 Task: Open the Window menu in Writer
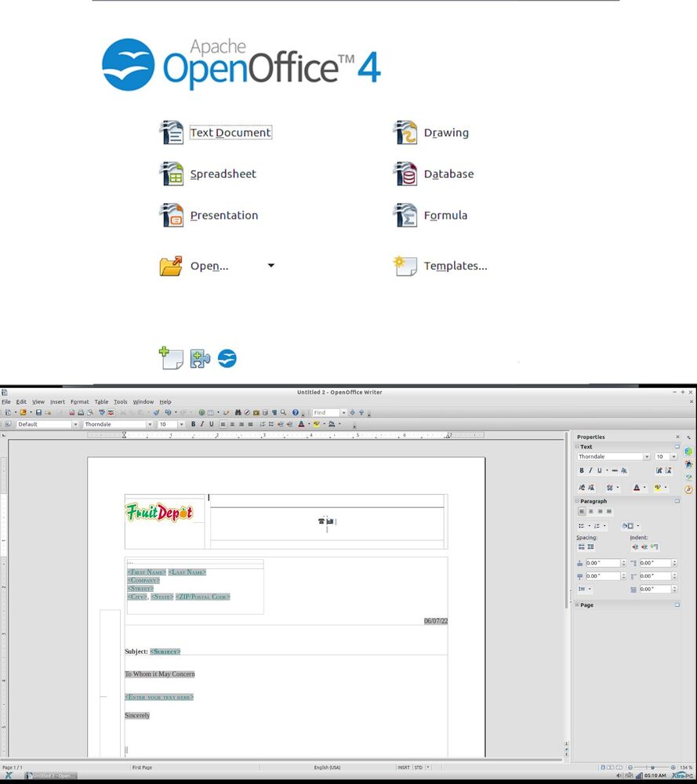tap(143, 401)
